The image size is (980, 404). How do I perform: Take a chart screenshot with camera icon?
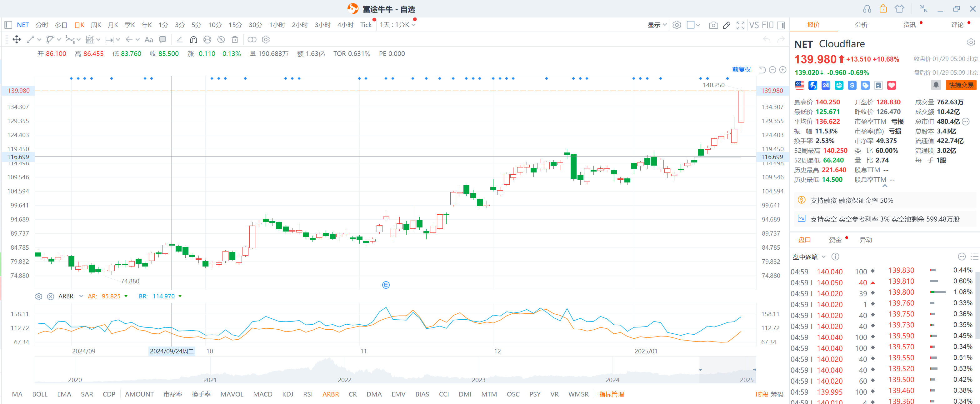click(x=713, y=25)
